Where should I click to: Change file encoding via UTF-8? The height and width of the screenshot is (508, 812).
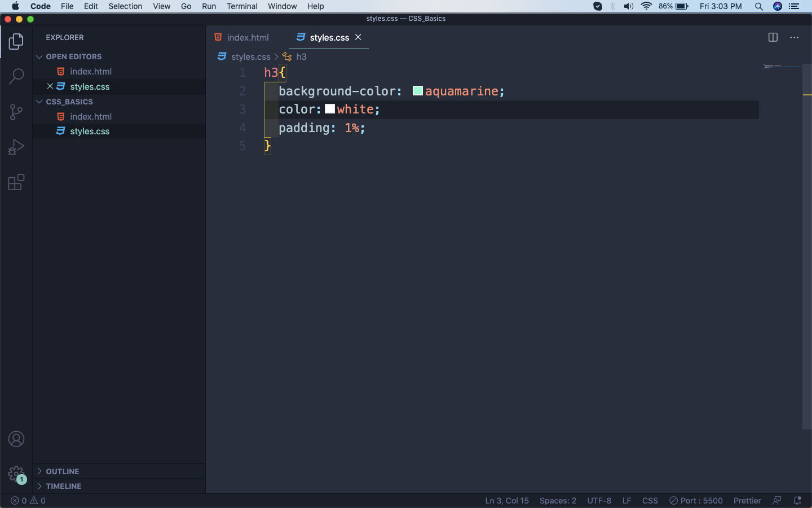pyautogui.click(x=599, y=501)
